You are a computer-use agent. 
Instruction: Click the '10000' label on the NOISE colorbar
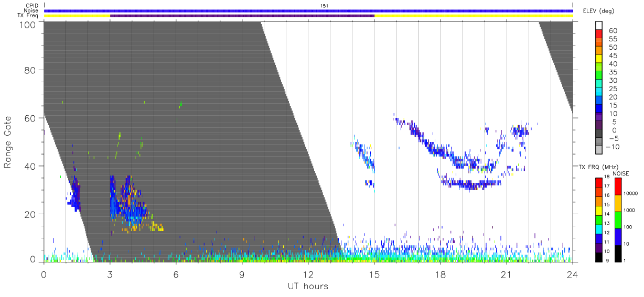pyautogui.click(x=631, y=193)
